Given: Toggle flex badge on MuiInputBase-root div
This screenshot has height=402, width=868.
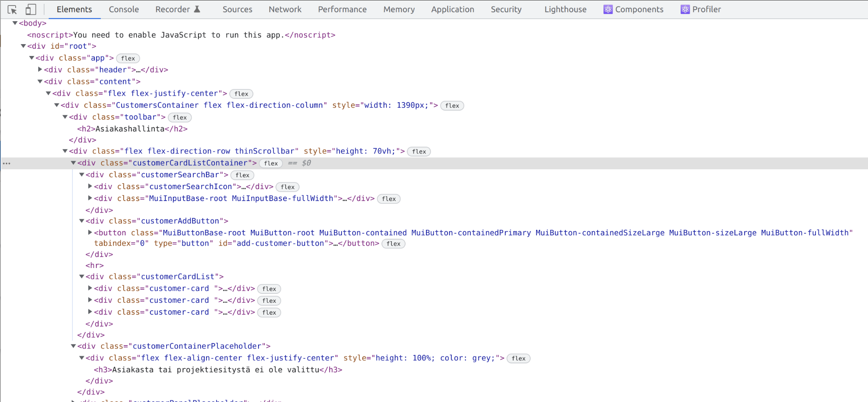Looking at the screenshot, I should point(389,199).
